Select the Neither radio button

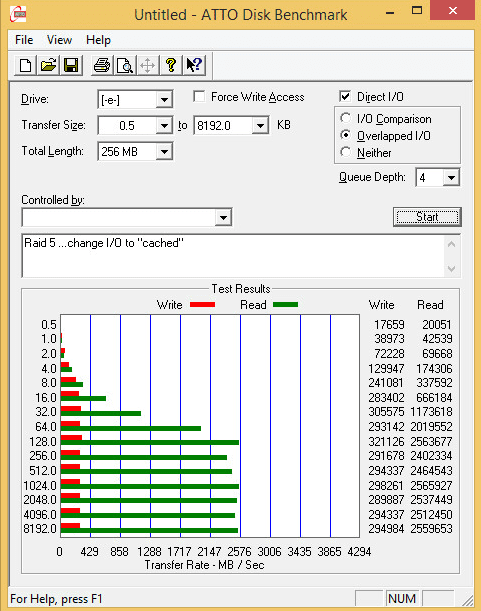pos(345,152)
